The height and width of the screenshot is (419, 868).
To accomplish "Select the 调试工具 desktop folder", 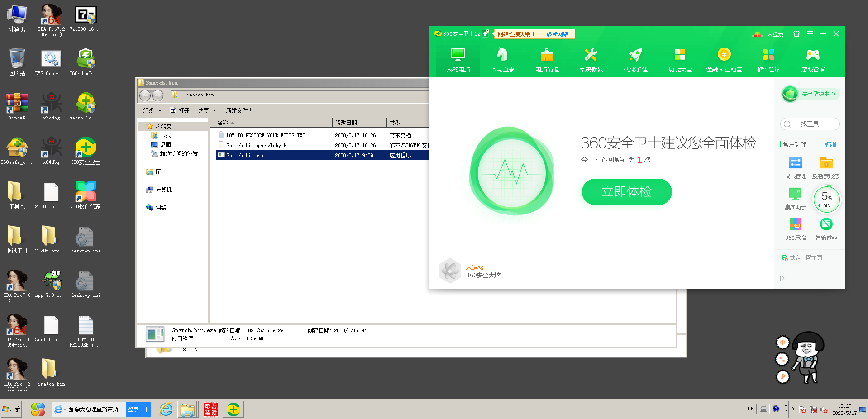I will [x=17, y=239].
